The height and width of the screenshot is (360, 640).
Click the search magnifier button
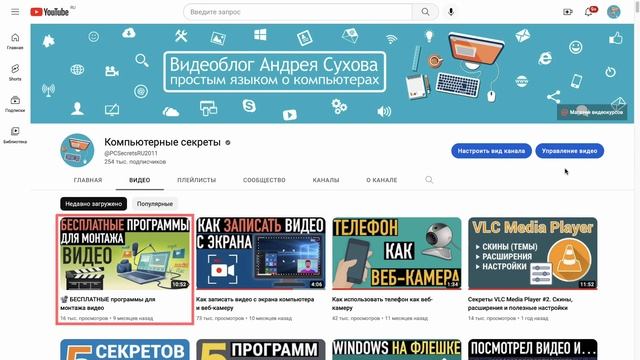pyautogui.click(x=425, y=12)
